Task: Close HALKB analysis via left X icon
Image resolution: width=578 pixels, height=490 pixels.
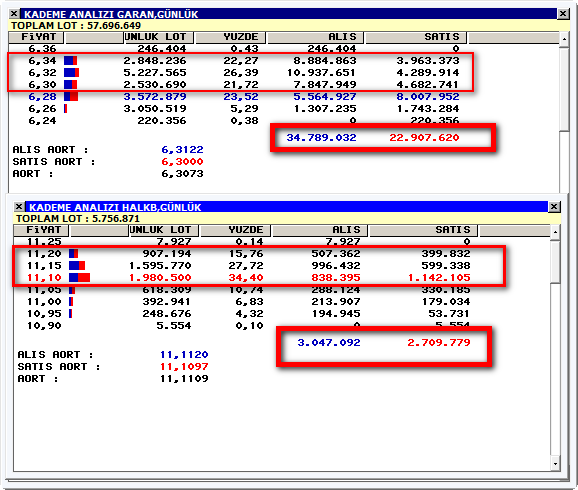Action: [19, 207]
